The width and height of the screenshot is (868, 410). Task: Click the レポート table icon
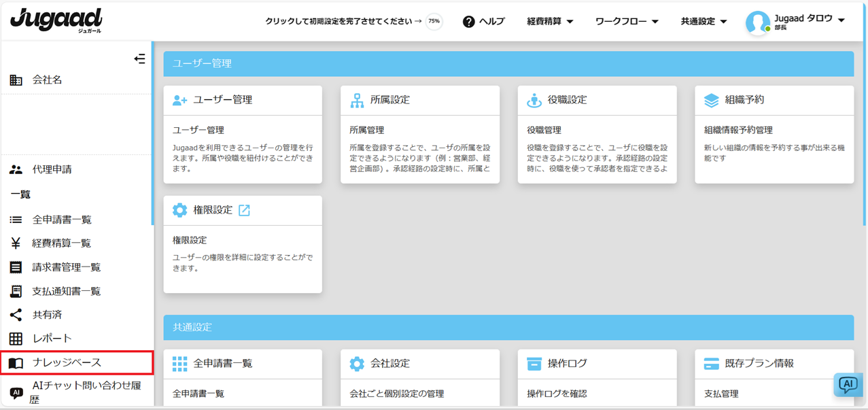16,339
